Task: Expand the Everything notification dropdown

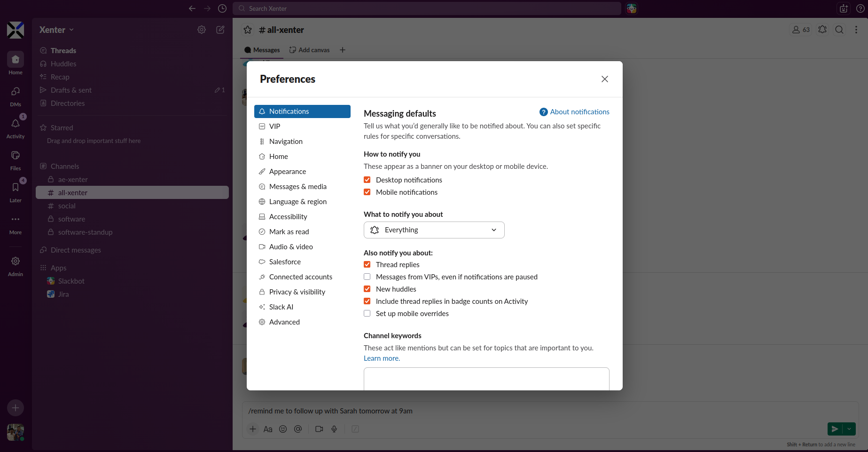Action: (x=434, y=230)
